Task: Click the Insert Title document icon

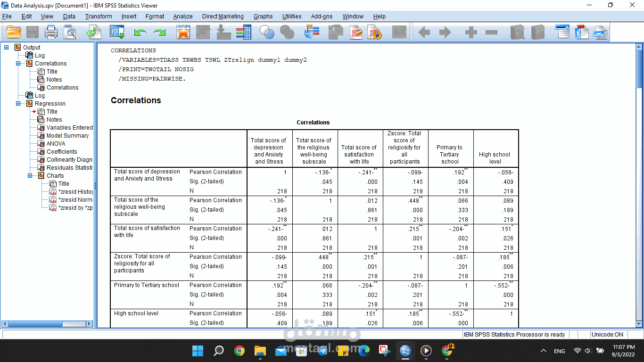Action: [x=582, y=32]
